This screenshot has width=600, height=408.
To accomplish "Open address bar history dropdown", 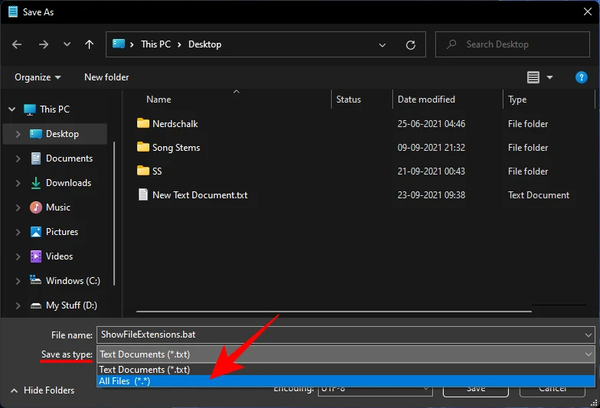I will tap(382, 45).
